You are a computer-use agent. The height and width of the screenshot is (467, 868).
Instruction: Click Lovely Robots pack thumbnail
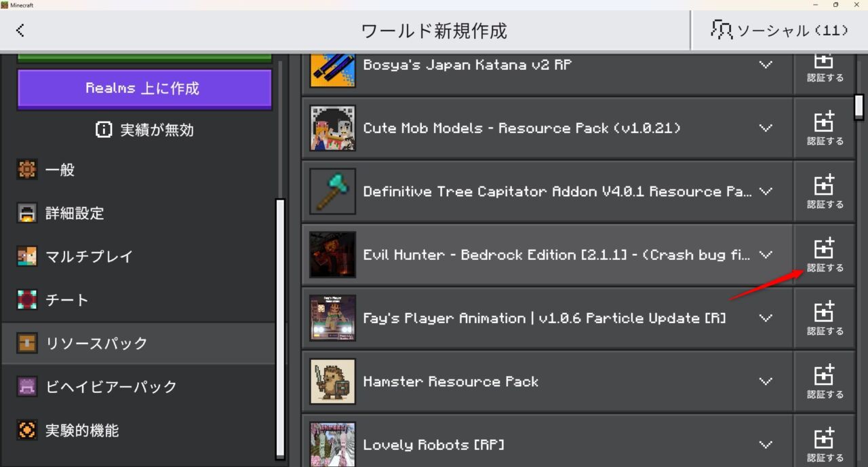click(x=333, y=444)
